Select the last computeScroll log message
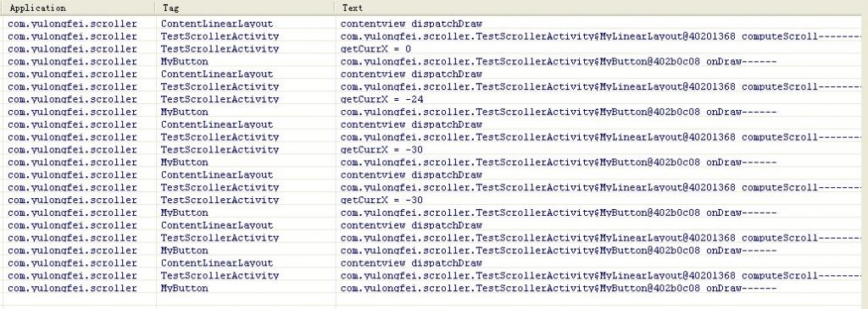This screenshot has width=868, height=309. point(601,275)
